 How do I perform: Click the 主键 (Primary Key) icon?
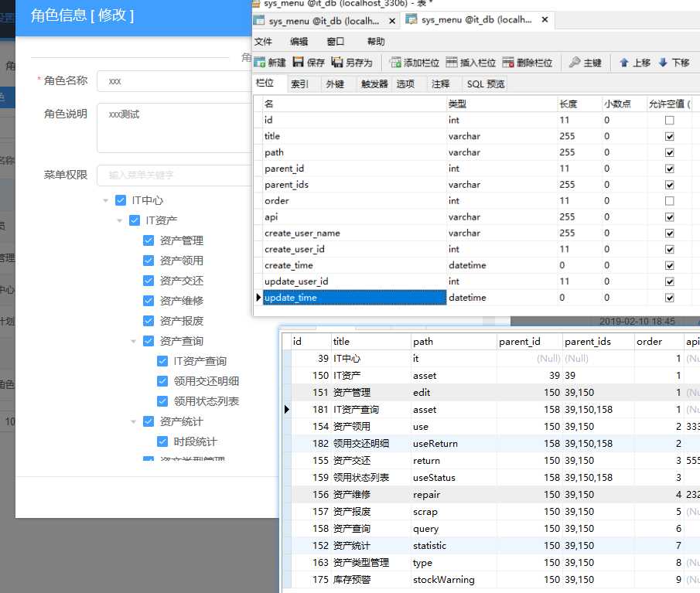tap(575, 62)
